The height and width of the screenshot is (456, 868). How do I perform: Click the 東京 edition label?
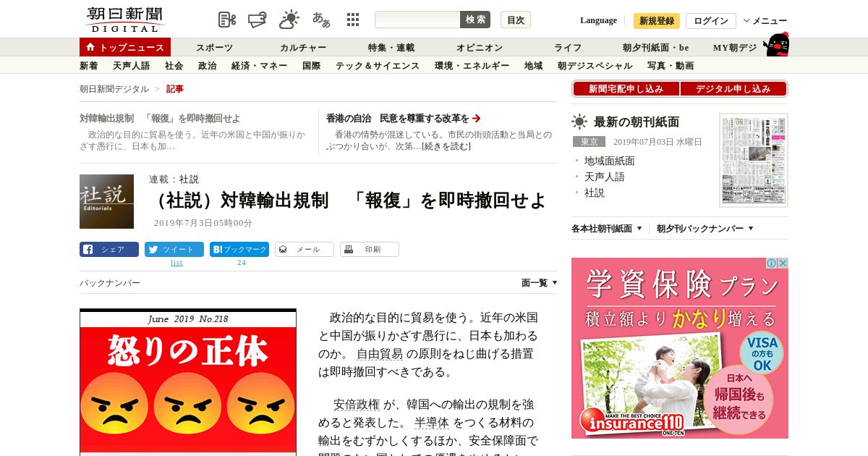point(589,142)
